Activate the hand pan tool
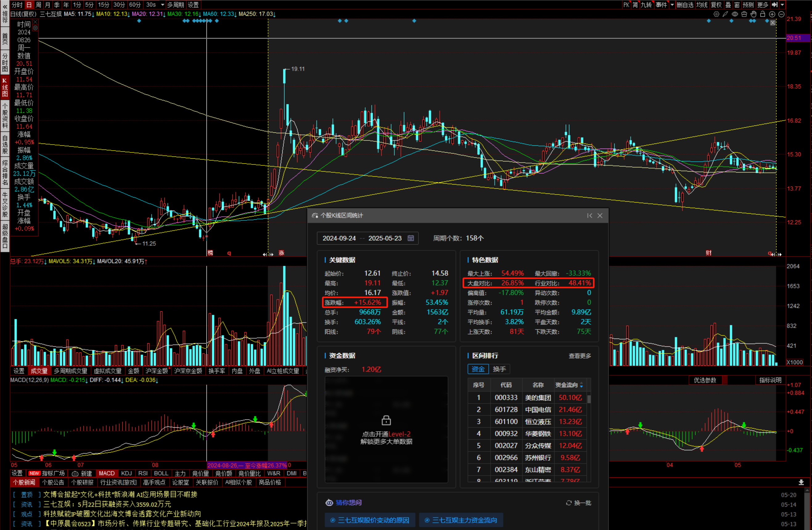The height and width of the screenshot is (530, 812). 753,14
